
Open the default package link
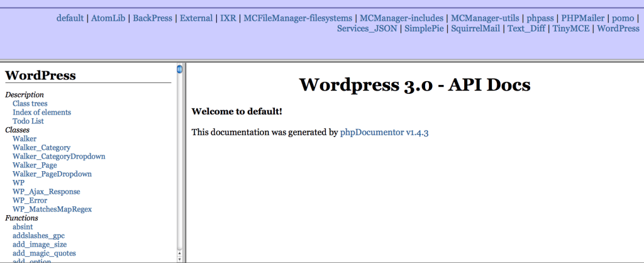pos(70,18)
